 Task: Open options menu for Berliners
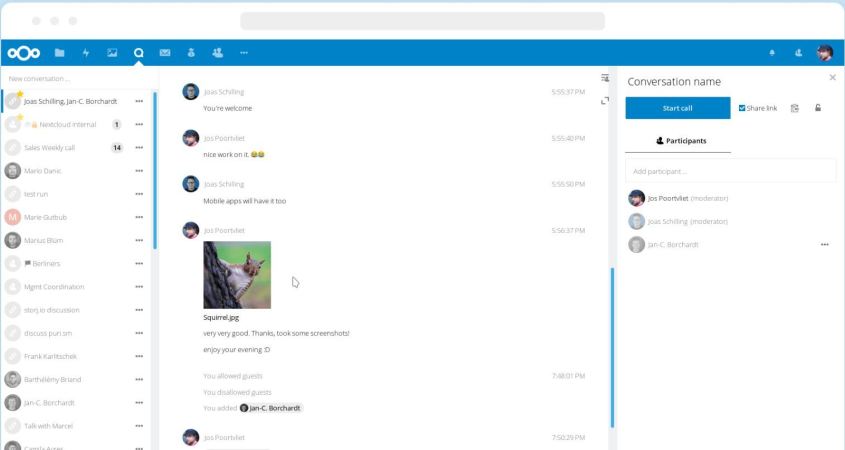139,264
